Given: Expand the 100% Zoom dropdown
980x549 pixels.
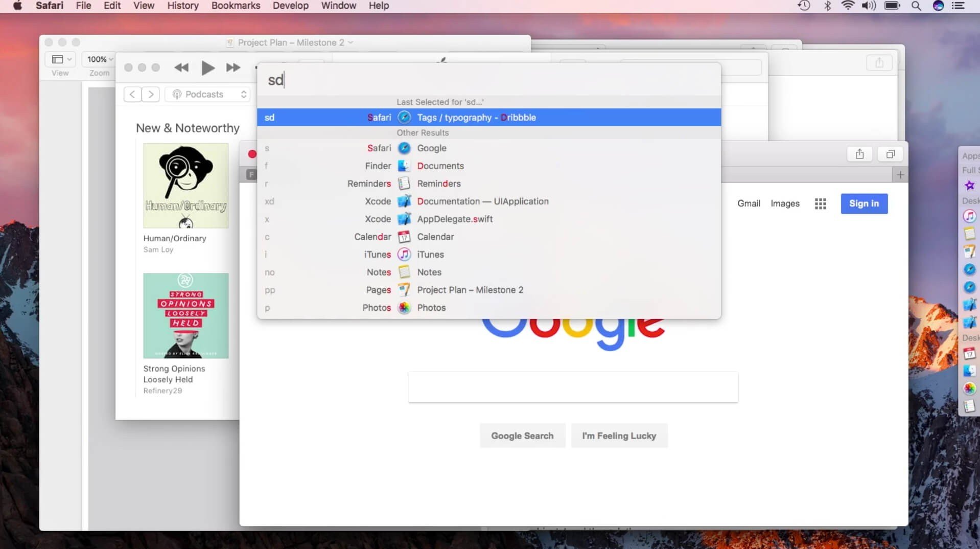Looking at the screenshot, I should (x=100, y=59).
